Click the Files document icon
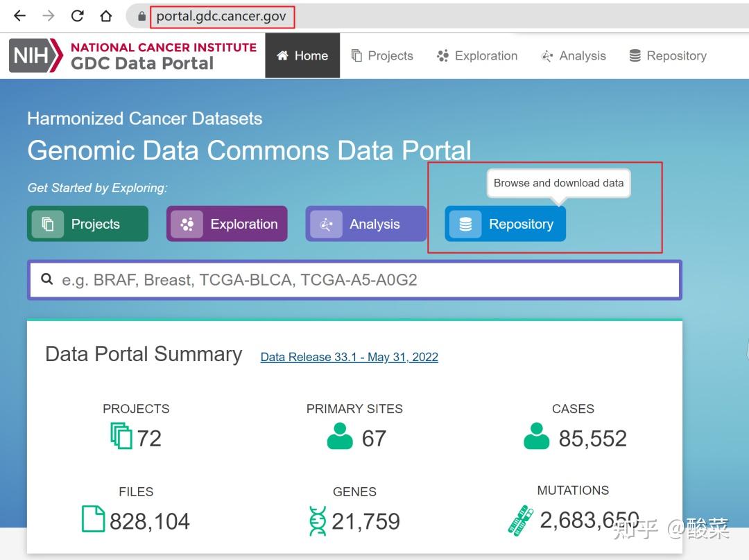749x560 pixels. tap(93, 519)
